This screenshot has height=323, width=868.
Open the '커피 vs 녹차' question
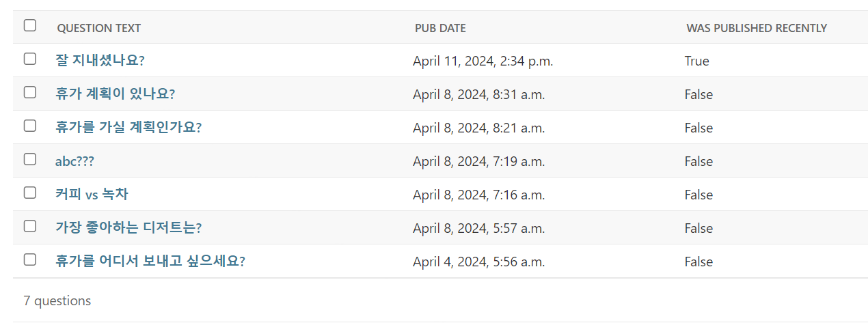[92, 195]
